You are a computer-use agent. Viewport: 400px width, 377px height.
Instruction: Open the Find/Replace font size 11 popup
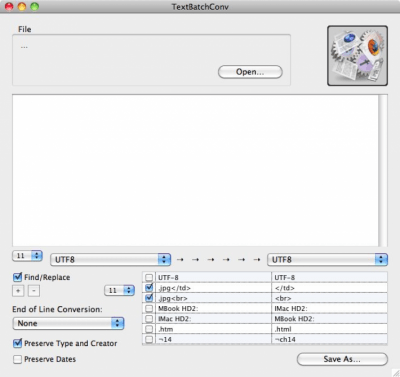click(x=119, y=290)
